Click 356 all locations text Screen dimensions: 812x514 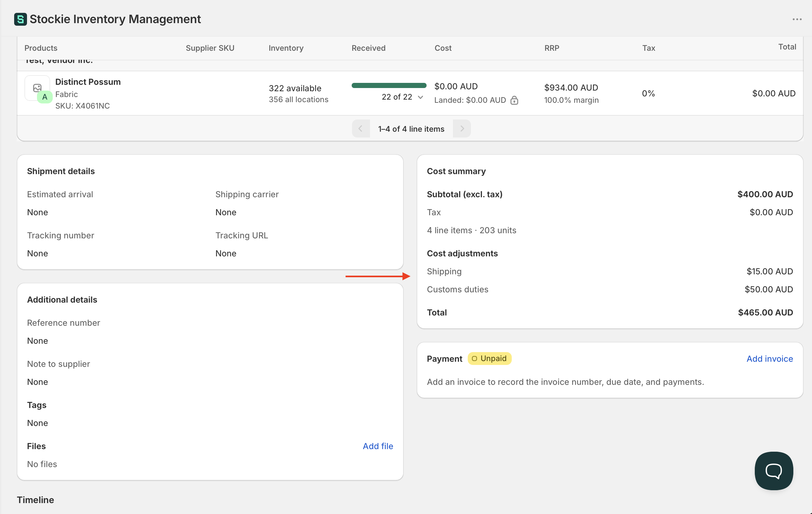(298, 100)
